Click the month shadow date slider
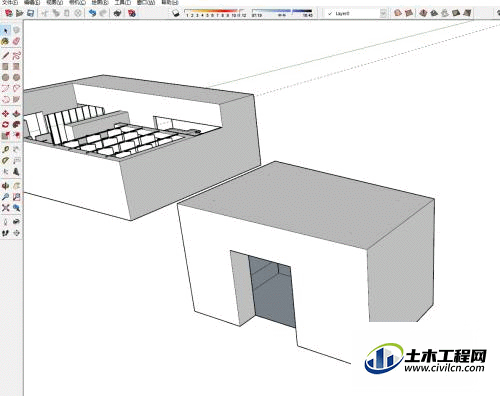 click(215, 13)
